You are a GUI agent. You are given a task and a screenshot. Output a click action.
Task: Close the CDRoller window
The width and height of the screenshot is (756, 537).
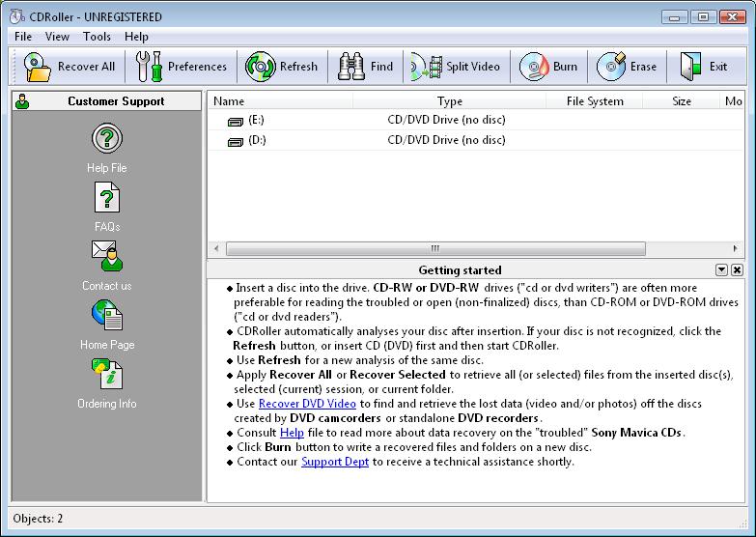[x=733, y=16]
